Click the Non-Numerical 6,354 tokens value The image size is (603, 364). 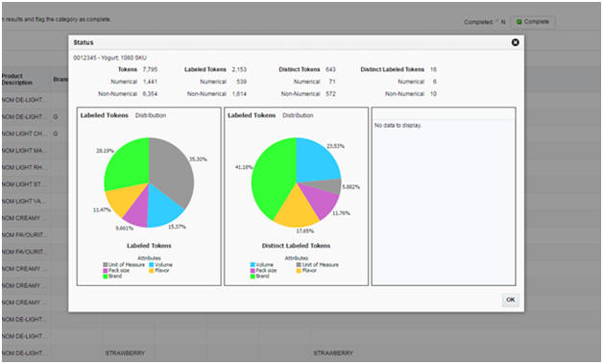[150, 94]
